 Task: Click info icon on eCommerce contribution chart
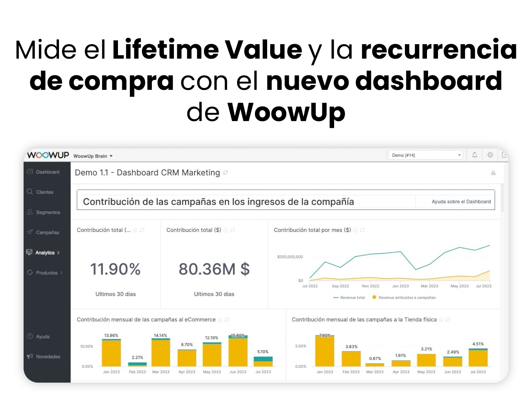[x=220, y=320]
